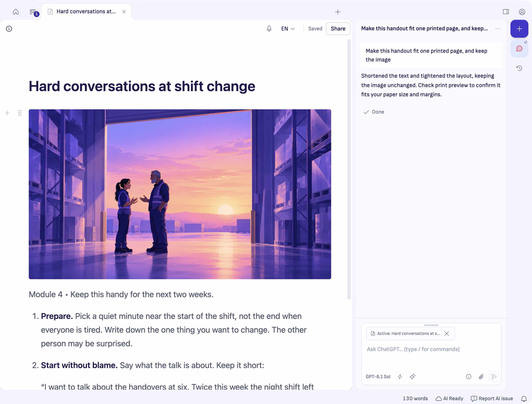532x404 pixels.
Task: Click the bold word Prepare.
Action: pyautogui.click(x=57, y=316)
